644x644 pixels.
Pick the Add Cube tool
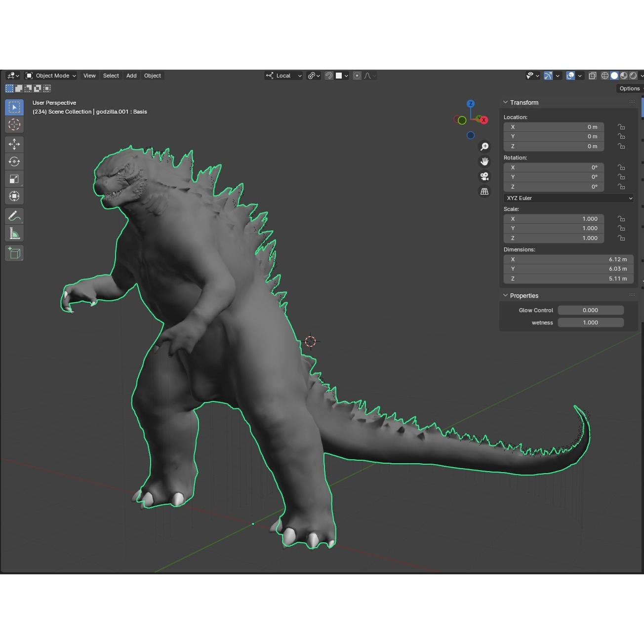pyautogui.click(x=14, y=253)
